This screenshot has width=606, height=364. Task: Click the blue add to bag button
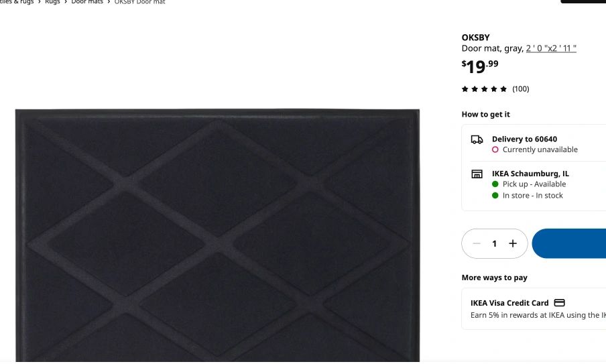point(569,243)
